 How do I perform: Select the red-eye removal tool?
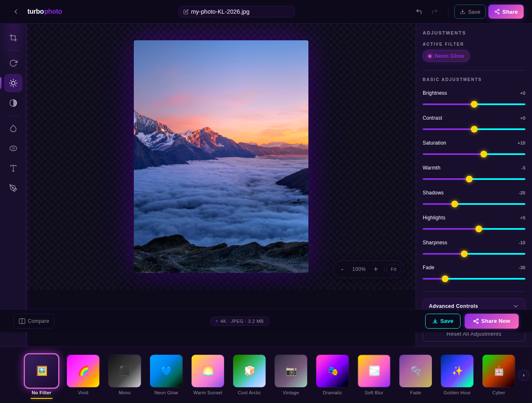coord(13,148)
